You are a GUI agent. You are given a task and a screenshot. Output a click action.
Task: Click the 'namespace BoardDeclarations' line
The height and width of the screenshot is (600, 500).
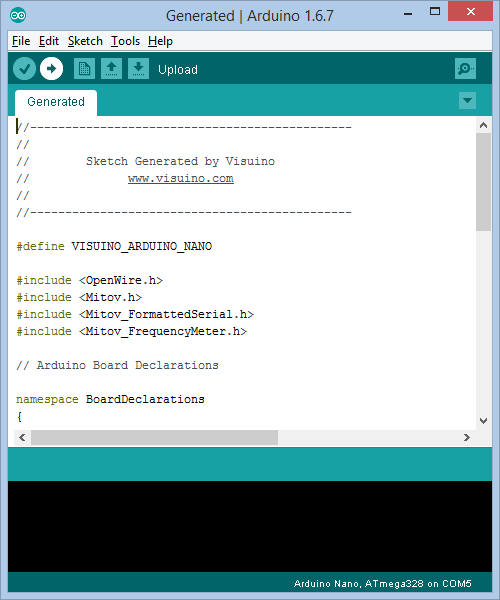[110, 399]
